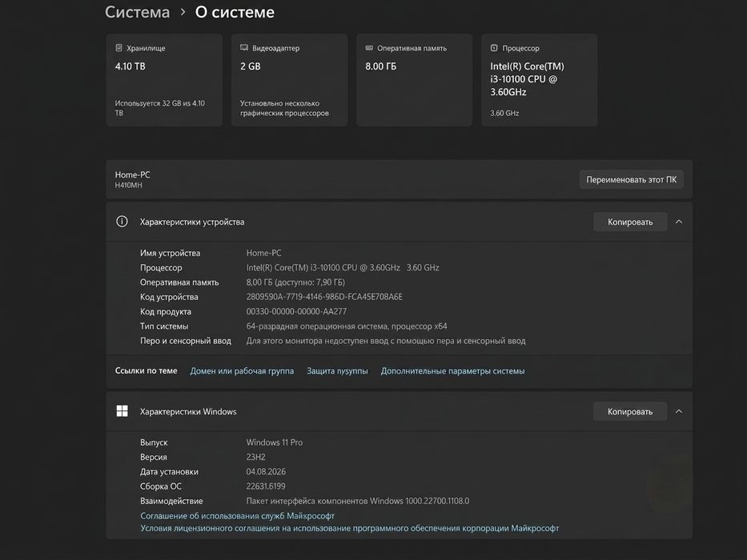The image size is (747, 560).
Task: Click Переименовать этот ПК button
Action: [x=631, y=179]
